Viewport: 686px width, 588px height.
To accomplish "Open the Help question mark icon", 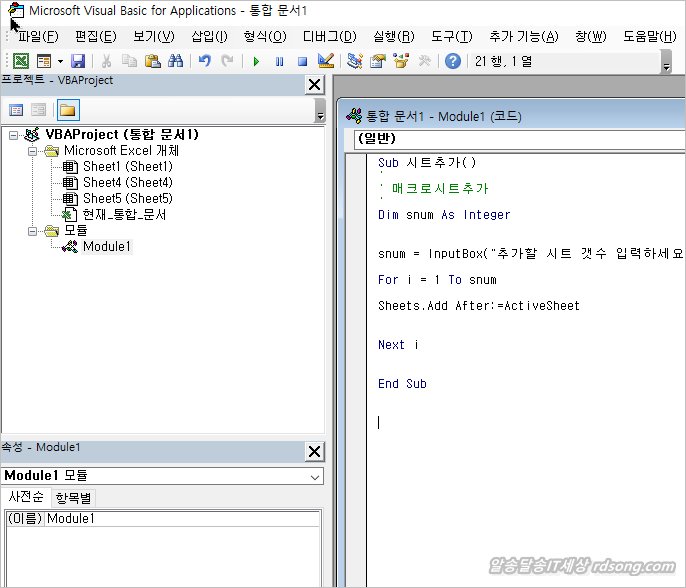I will click(x=453, y=61).
